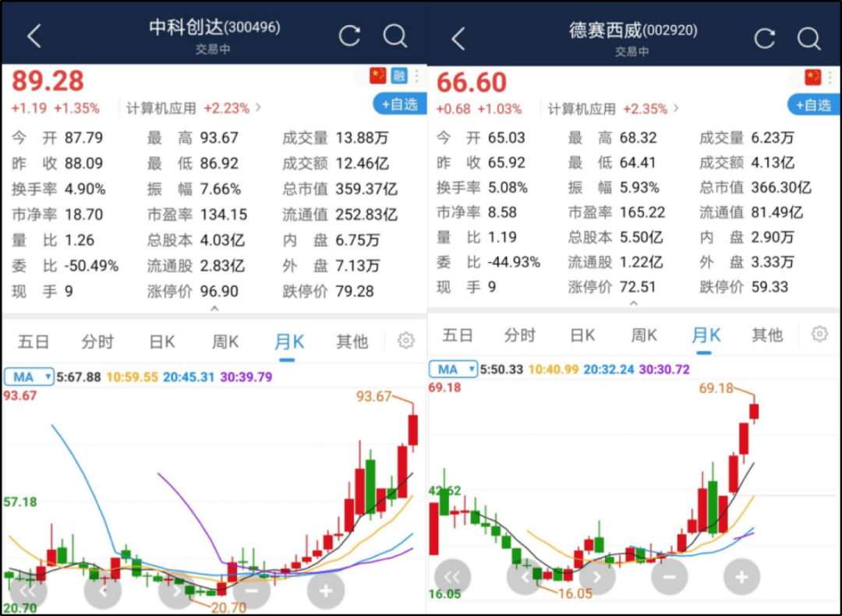Switch to 五日 tab on 中科创达 panel
Screen dimensions: 842x616
pos(34,342)
